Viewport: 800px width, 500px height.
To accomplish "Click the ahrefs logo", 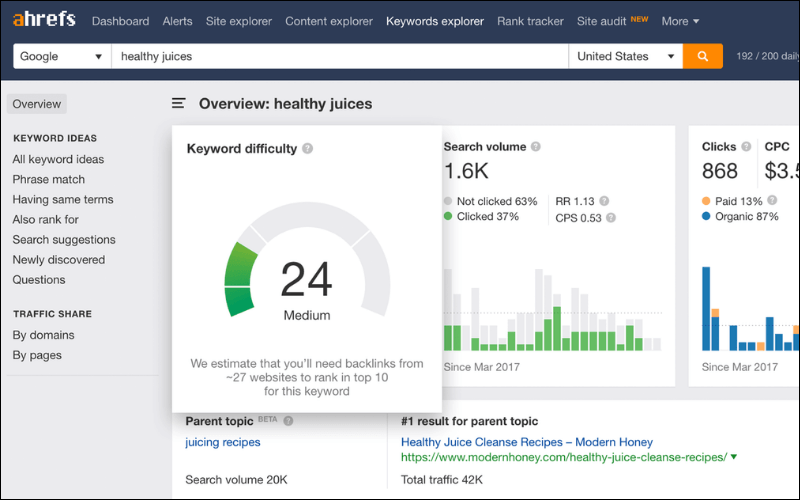I will pos(44,20).
